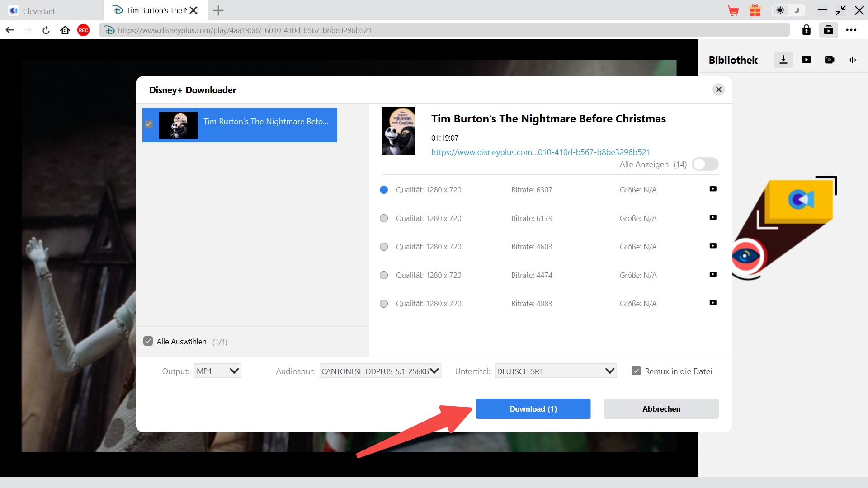Open video tab in Bibliothek
The height and width of the screenshot is (488, 868).
pyautogui.click(x=807, y=60)
